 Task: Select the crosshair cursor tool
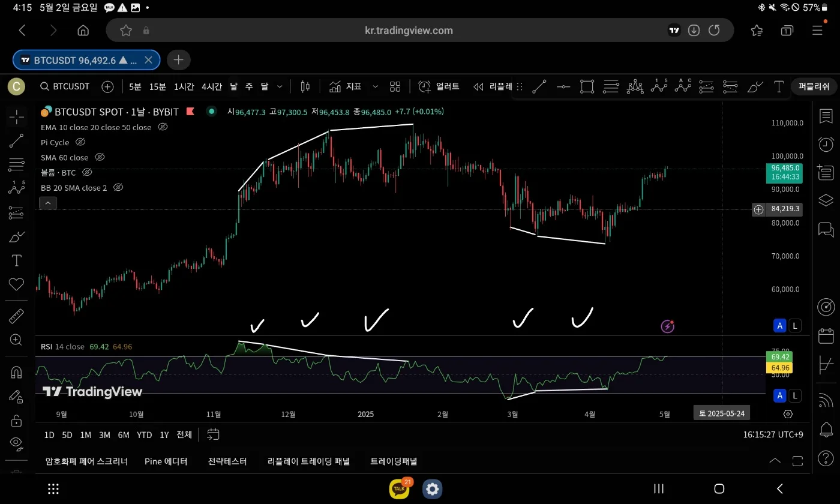point(16,117)
